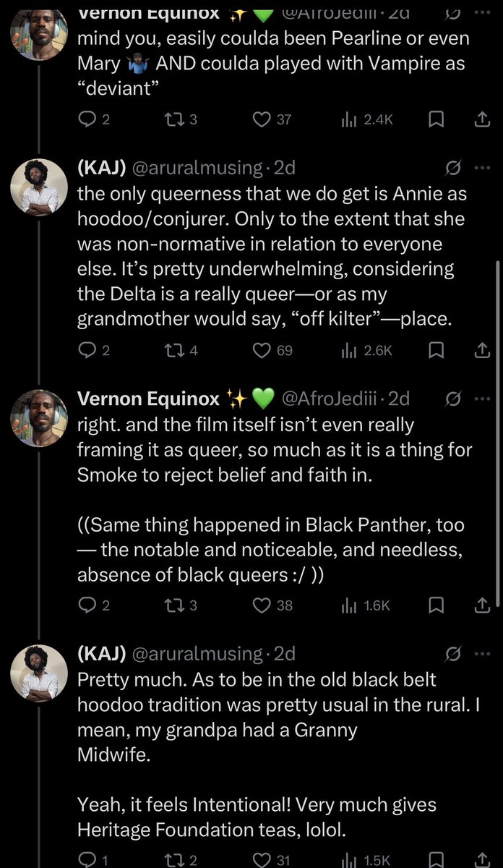Viewport: 503px width, 868px height.
Task: Open more options on KAJ's hoodoo/conjurer tweet
Action: (481, 168)
